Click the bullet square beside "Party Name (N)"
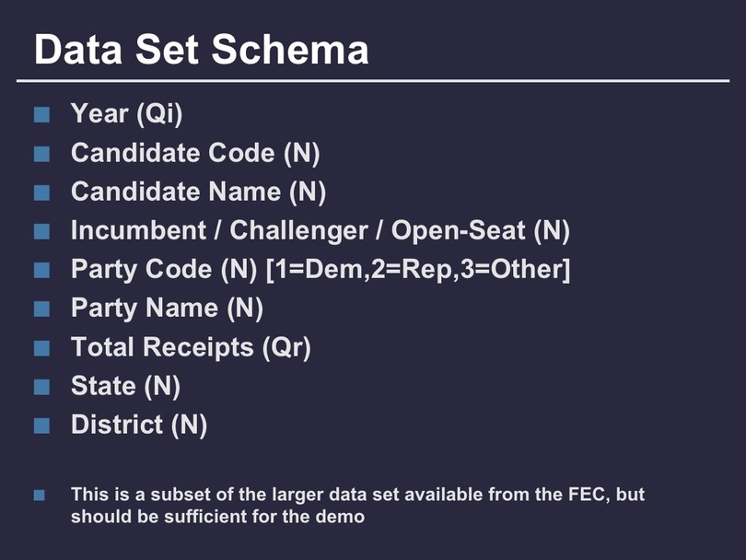Image resolution: width=746 pixels, height=560 pixels. pyautogui.click(x=41, y=309)
